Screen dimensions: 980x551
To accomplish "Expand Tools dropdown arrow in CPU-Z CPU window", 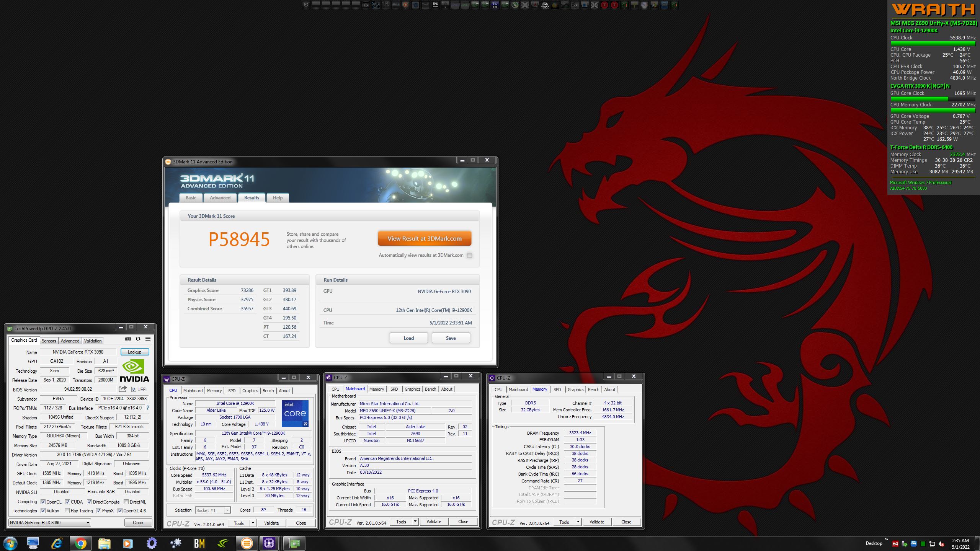I will [253, 523].
